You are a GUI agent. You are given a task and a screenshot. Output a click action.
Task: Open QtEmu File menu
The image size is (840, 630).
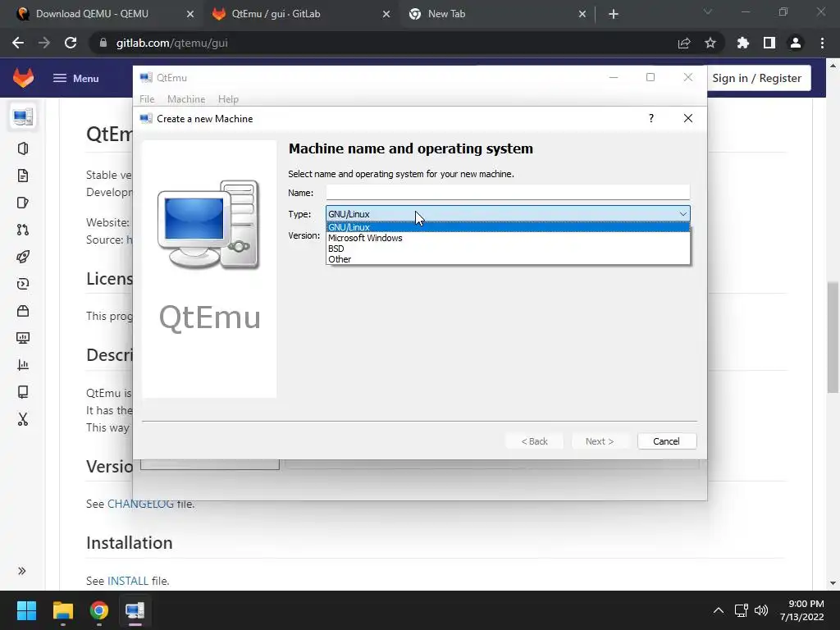[147, 99]
